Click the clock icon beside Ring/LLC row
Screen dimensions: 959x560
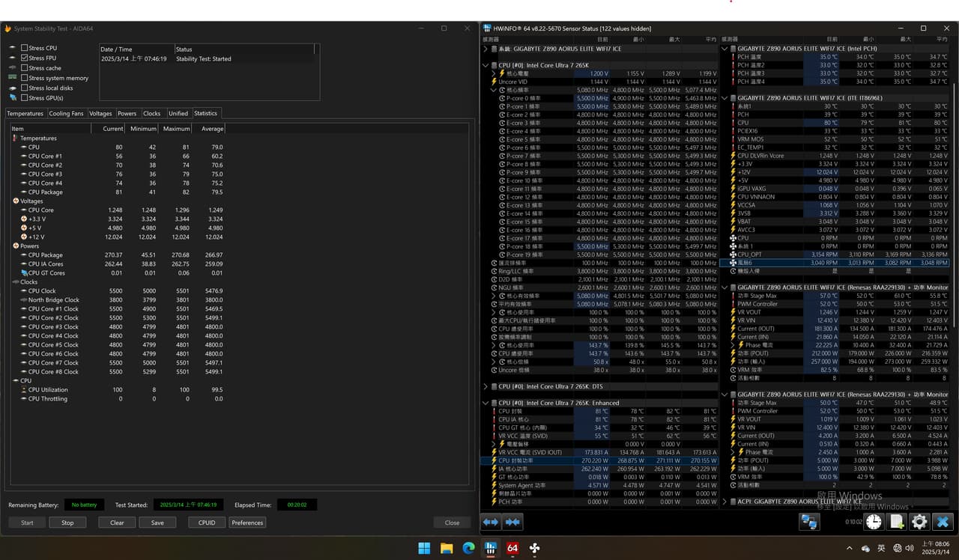pos(494,271)
